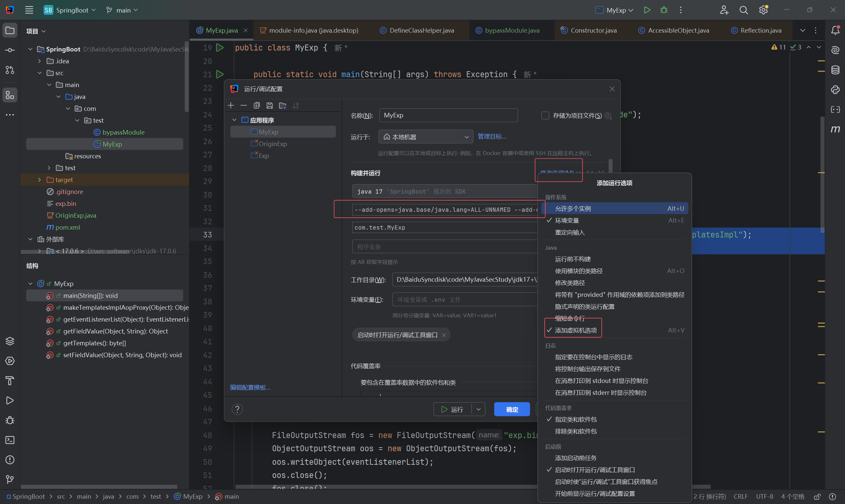Click the Debug bug icon in top toolbar
Viewport: 845px width, 504px height.
tap(663, 10)
